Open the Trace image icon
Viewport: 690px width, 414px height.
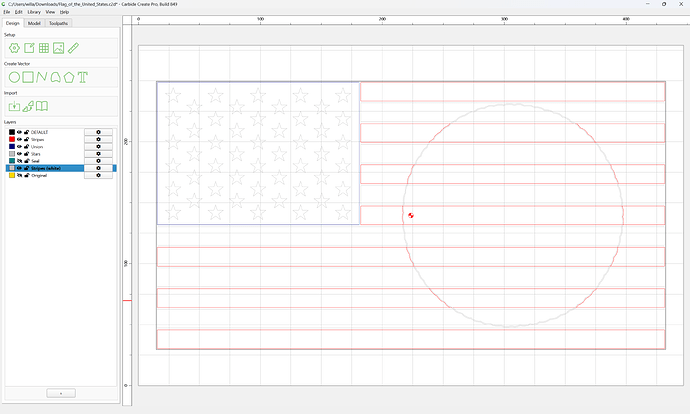point(28,106)
